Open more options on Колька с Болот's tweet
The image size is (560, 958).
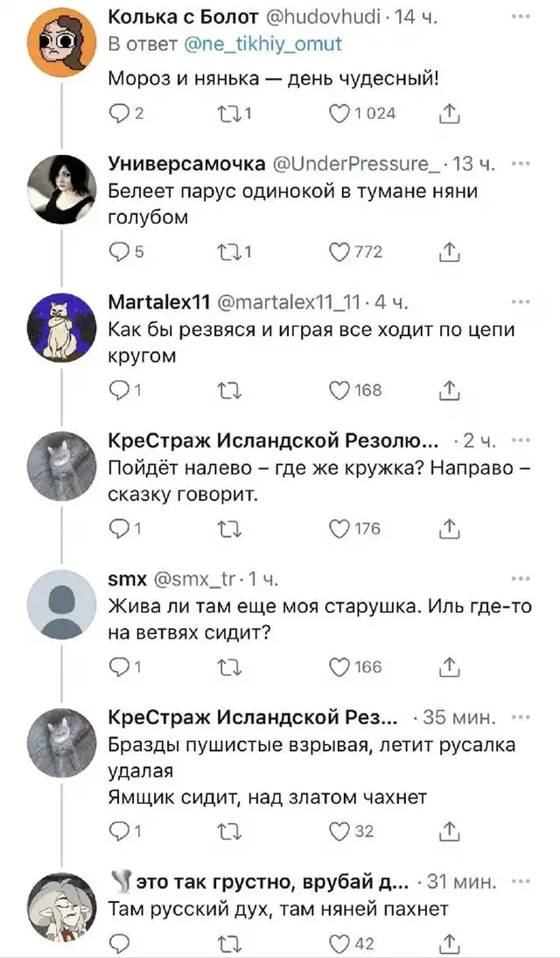click(520, 17)
